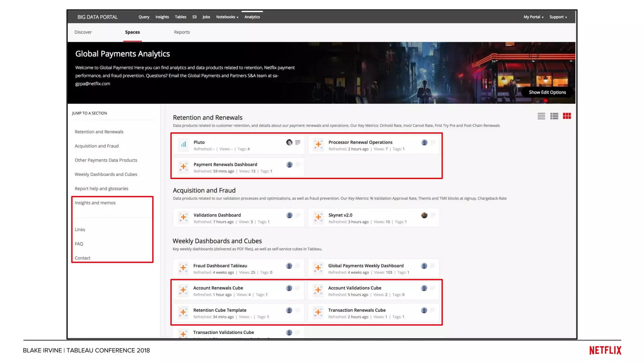The height and width of the screenshot is (362, 644).
Task: Switch to the detailed list view icon
Action: (554, 116)
